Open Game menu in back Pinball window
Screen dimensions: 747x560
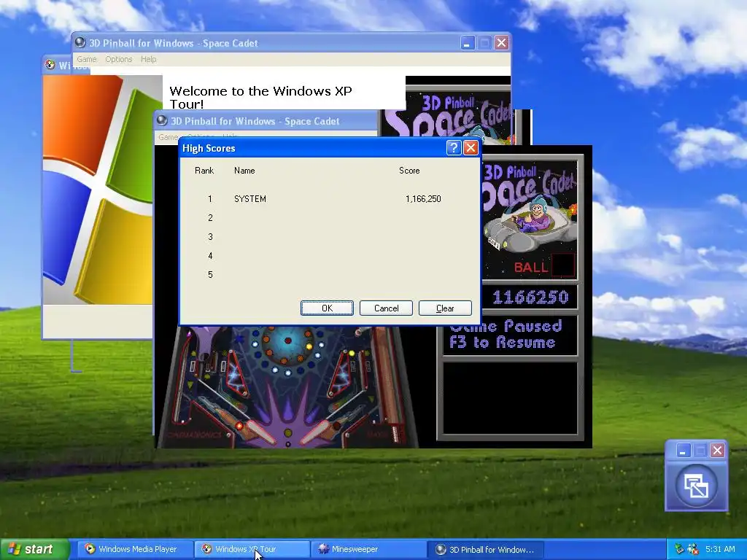click(x=87, y=59)
